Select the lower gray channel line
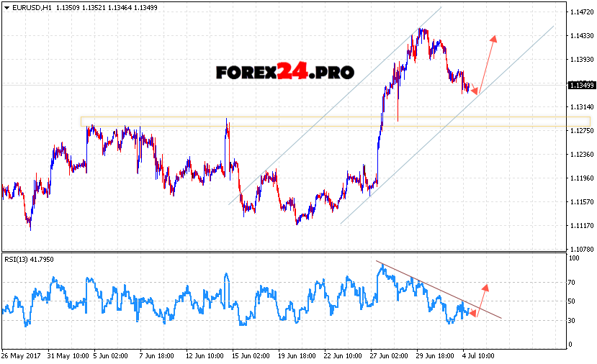Image resolution: width=597 pixels, height=364 pixels. pos(446,122)
